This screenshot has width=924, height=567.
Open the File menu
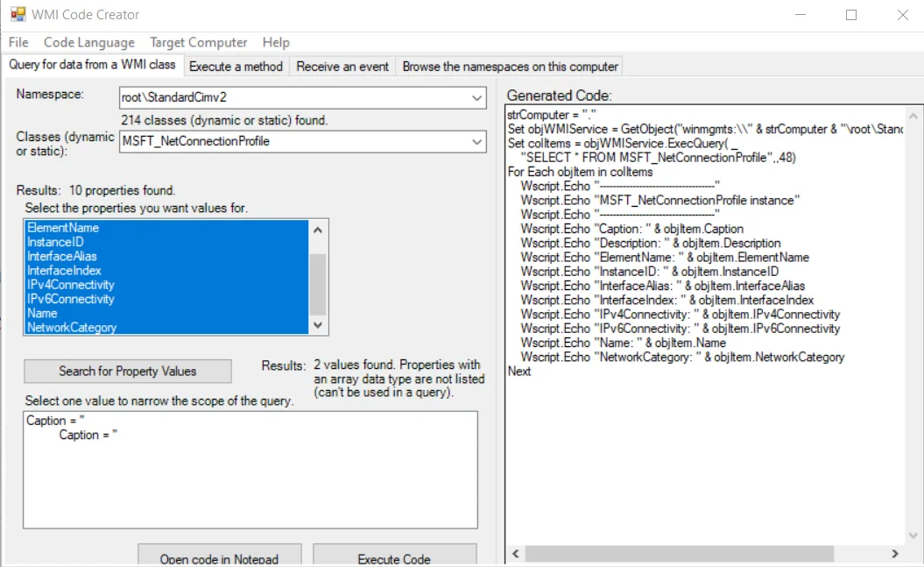[18, 42]
